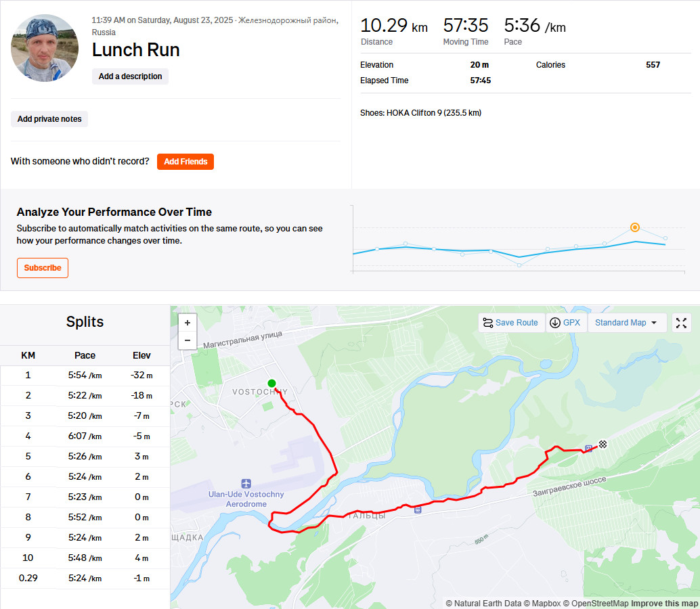Click the green start marker on map

tap(271, 383)
